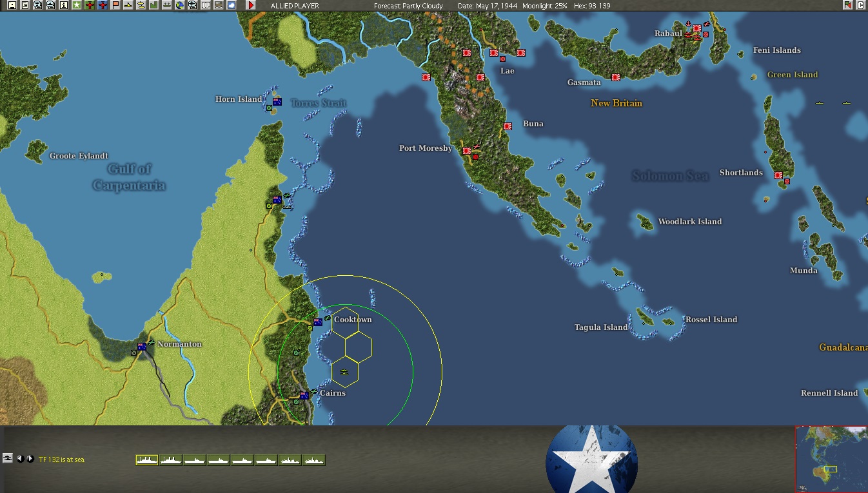Click the white star on green toolbar icon

pos(77,5)
